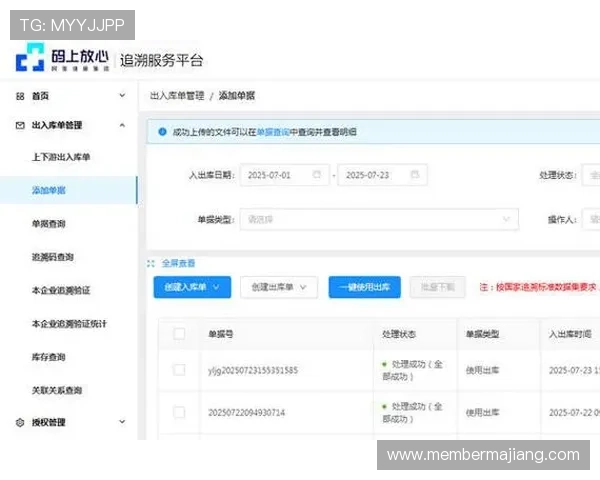This screenshot has height=480, width=600.
Task: Open the 创建出库单 dropdown button
Action: pyautogui.click(x=279, y=287)
